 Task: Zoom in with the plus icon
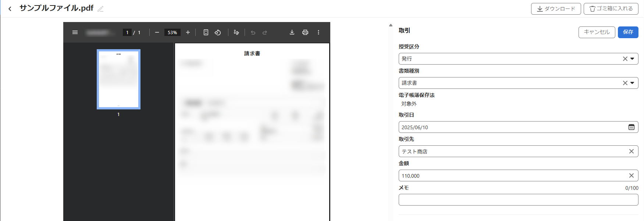click(x=188, y=32)
